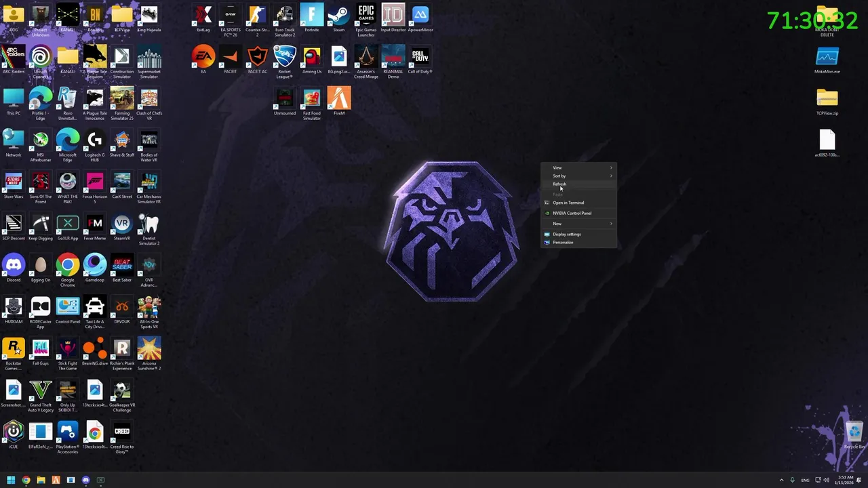The image size is (868, 488).
Task: Select the Epic Games Launcher icon
Action: pos(366,20)
